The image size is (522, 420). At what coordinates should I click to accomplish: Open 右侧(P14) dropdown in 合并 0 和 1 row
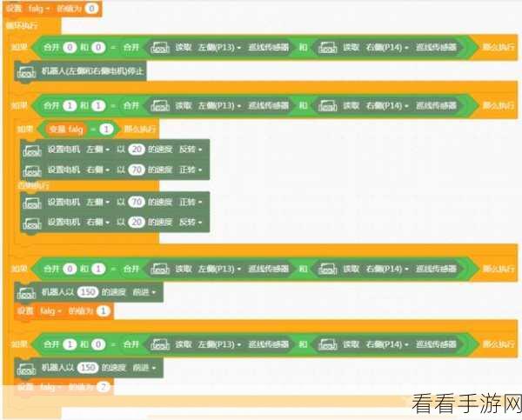(x=387, y=269)
